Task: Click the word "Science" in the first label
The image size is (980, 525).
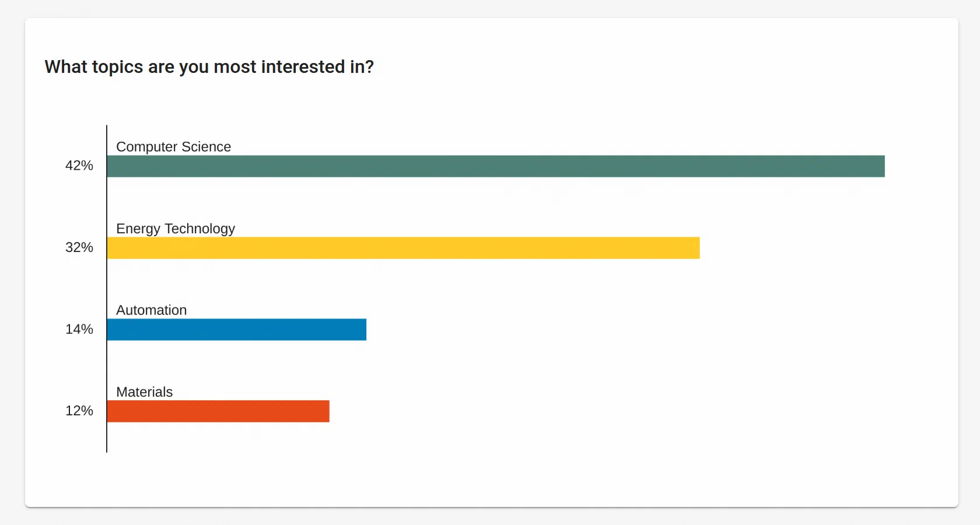Action: click(206, 147)
